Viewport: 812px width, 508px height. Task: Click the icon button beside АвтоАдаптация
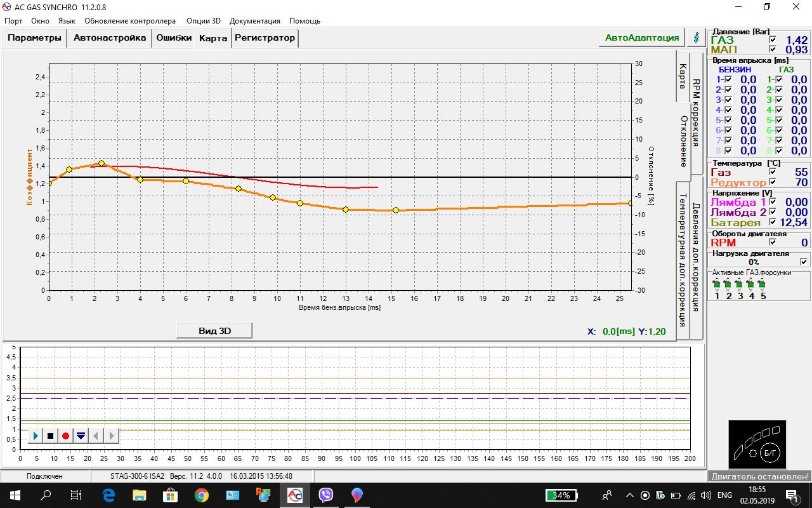tap(697, 37)
